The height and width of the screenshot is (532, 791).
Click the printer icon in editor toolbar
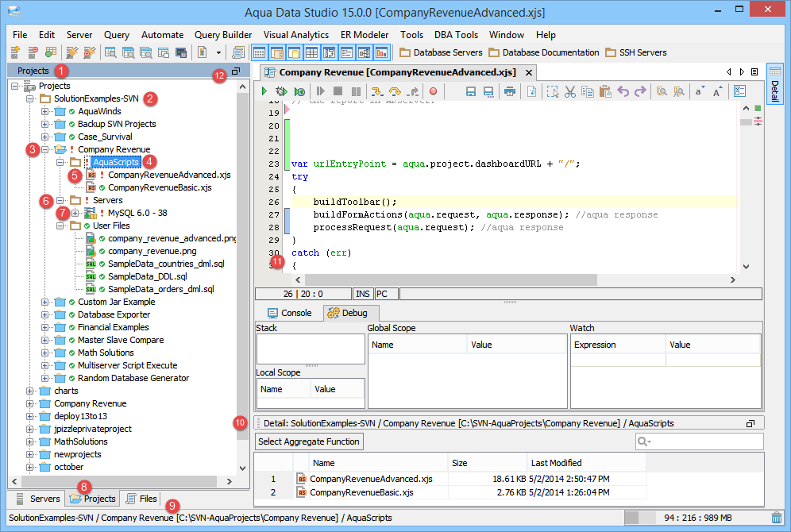(x=510, y=92)
